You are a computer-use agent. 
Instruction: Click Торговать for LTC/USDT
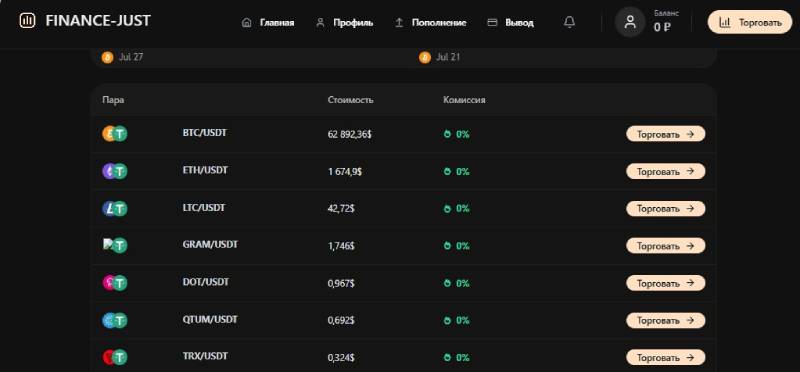pyautogui.click(x=665, y=209)
